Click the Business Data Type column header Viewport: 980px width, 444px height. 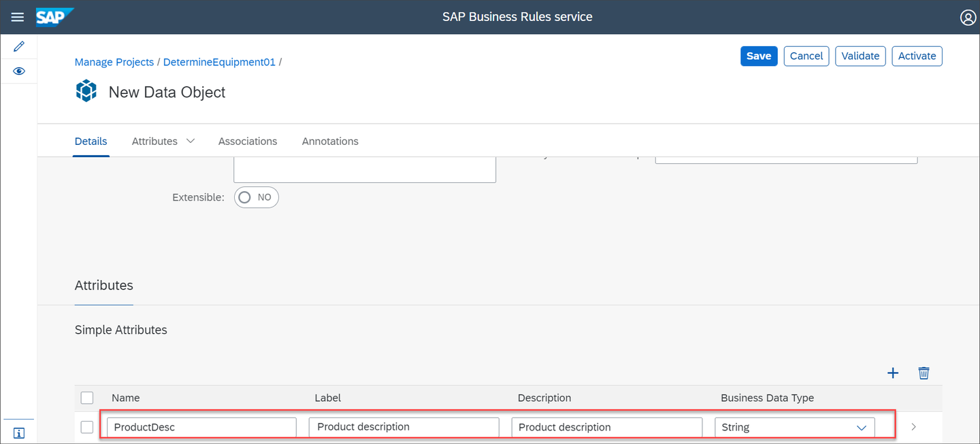(767, 398)
